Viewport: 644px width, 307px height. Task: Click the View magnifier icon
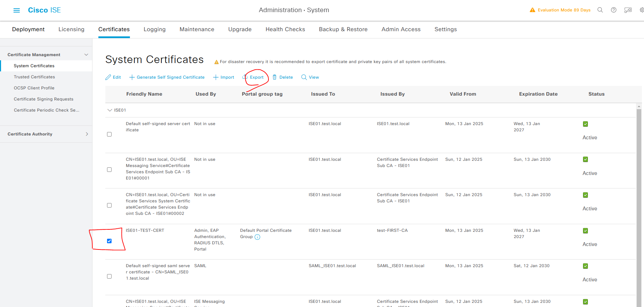tap(304, 77)
